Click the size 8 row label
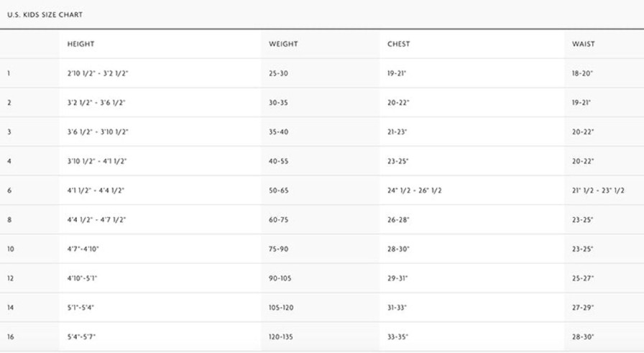 9,220
